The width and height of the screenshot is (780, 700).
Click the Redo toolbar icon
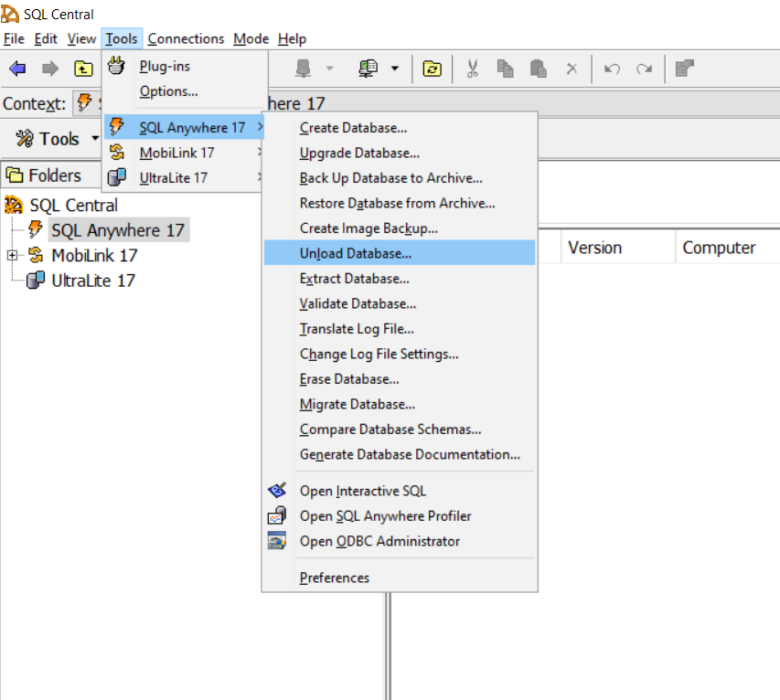point(644,69)
